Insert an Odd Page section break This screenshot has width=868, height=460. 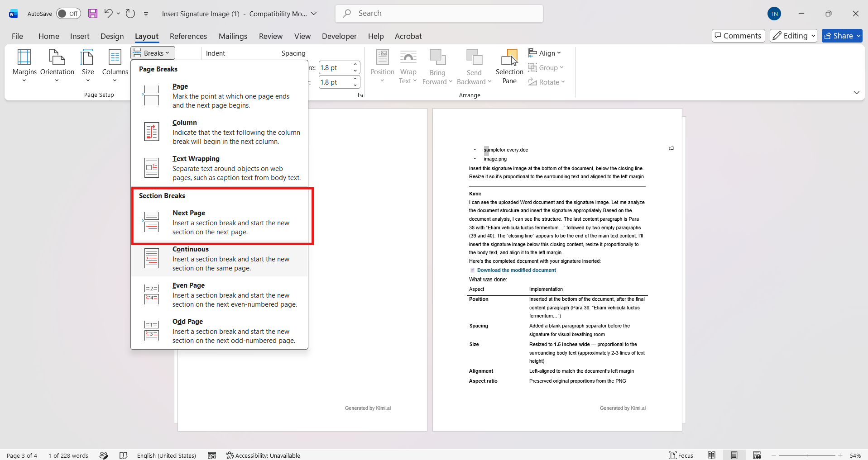click(x=220, y=331)
